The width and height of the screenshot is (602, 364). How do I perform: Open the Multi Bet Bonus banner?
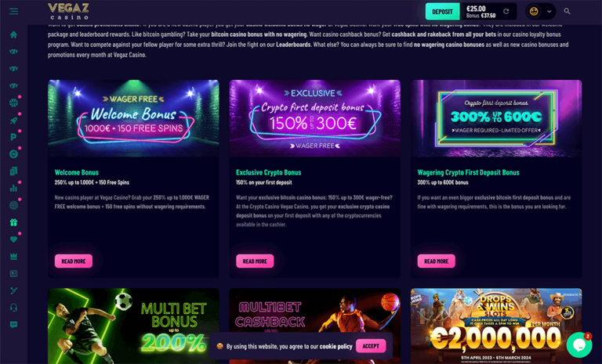133,326
